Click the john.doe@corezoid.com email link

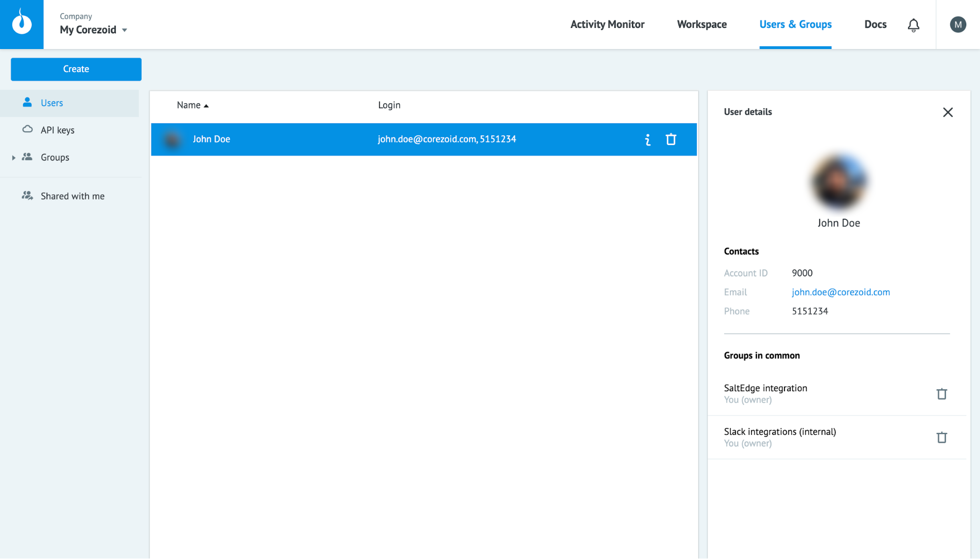pyautogui.click(x=841, y=292)
